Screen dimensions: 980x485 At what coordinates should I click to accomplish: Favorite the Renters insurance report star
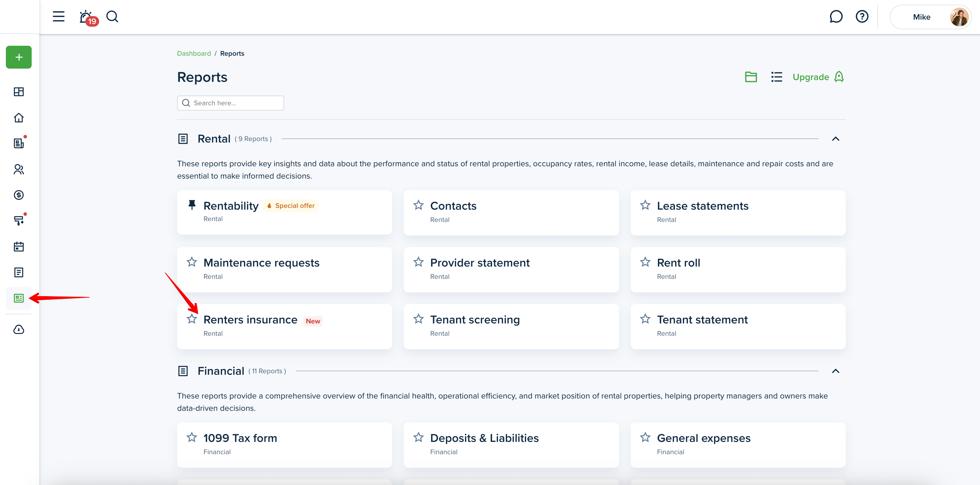click(x=192, y=319)
